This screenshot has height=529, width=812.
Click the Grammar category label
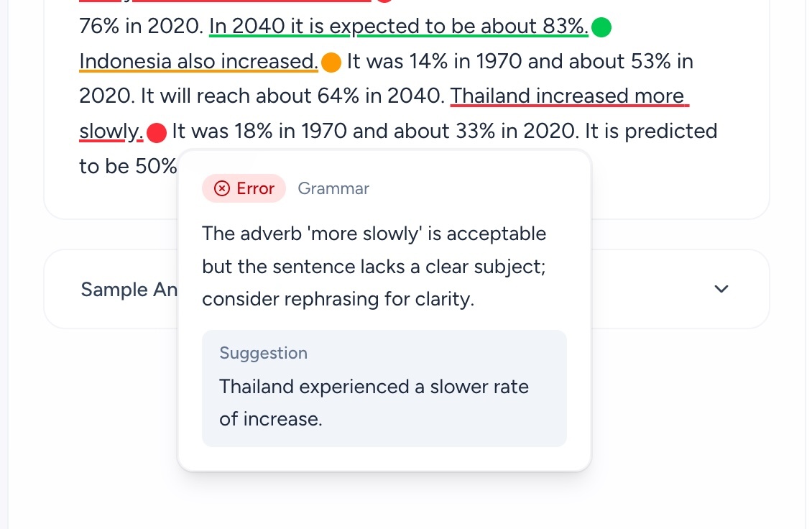pyautogui.click(x=333, y=188)
